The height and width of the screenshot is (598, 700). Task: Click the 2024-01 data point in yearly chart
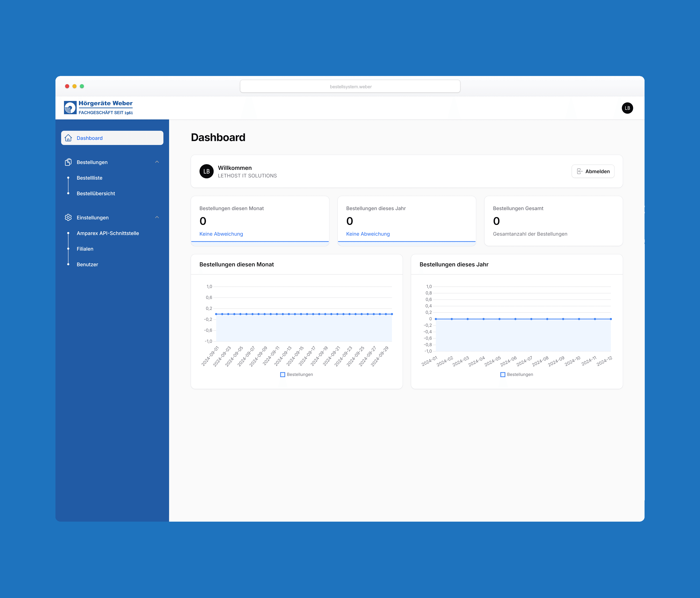(436, 319)
